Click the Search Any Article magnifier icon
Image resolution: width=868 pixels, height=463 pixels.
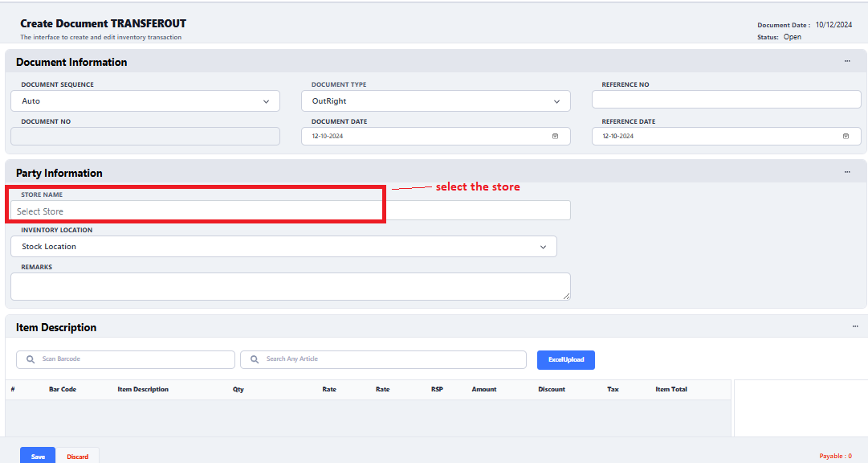[255, 359]
